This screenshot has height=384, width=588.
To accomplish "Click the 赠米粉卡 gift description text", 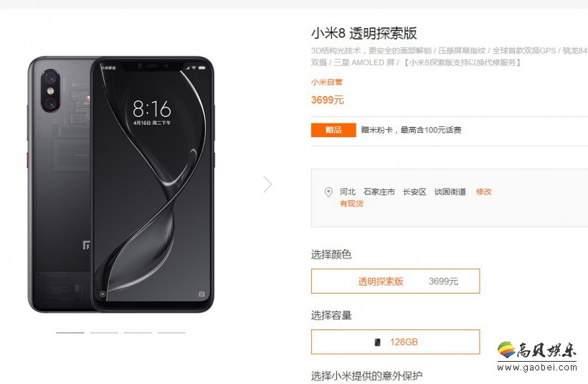I will [411, 130].
